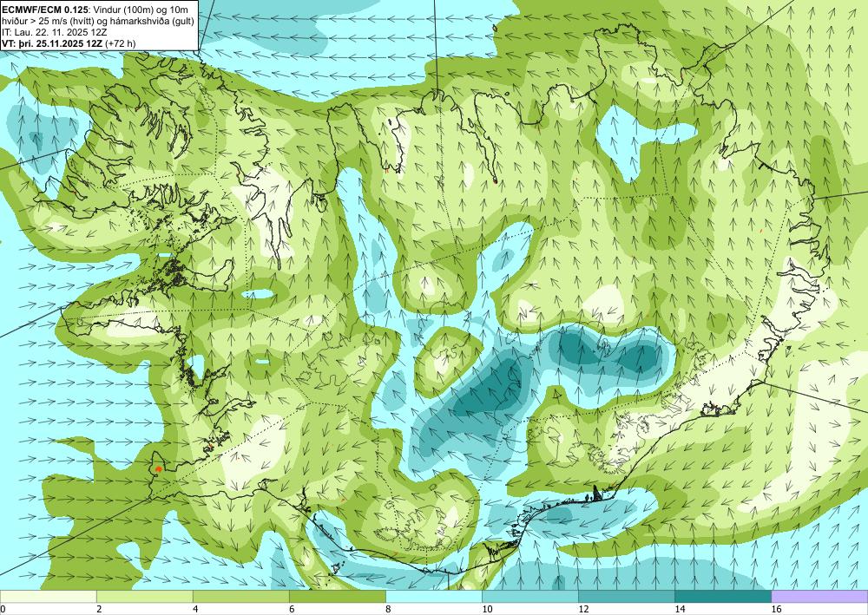Click the turquoise 10–12 legend swatch
This screenshot has width=868, height=615.
point(530,597)
